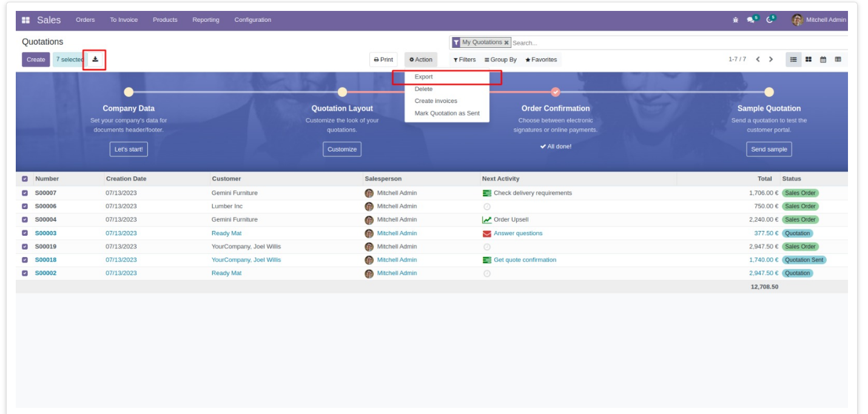
Task: Click the Order Upsell chart icon
Action: (x=487, y=220)
